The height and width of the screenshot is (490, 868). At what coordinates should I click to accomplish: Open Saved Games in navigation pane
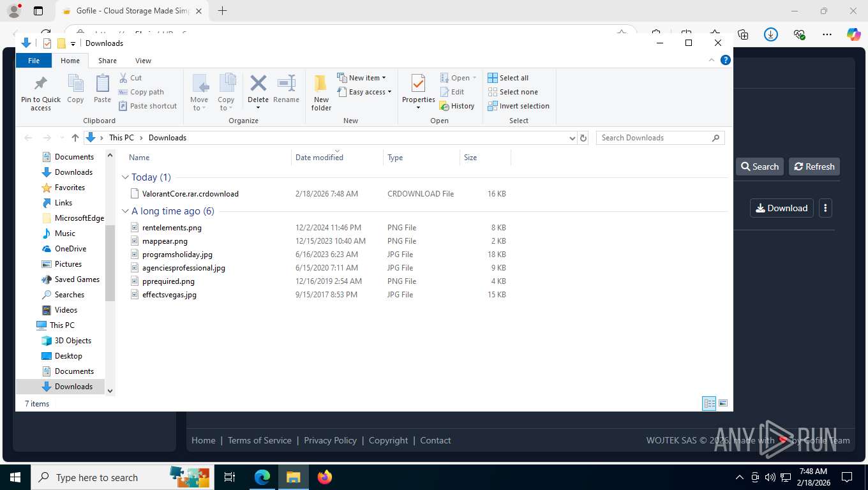click(77, 279)
